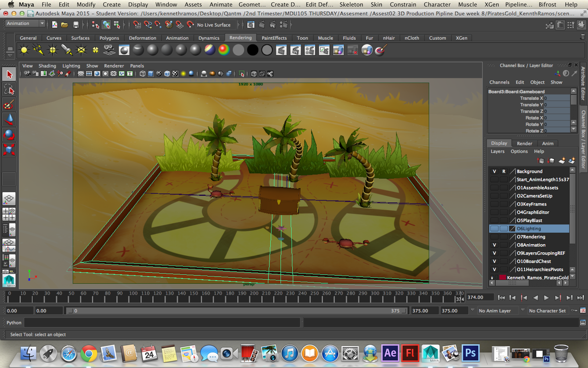
Task: Switch to the PaintEffects shelf tab
Action: point(274,38)
